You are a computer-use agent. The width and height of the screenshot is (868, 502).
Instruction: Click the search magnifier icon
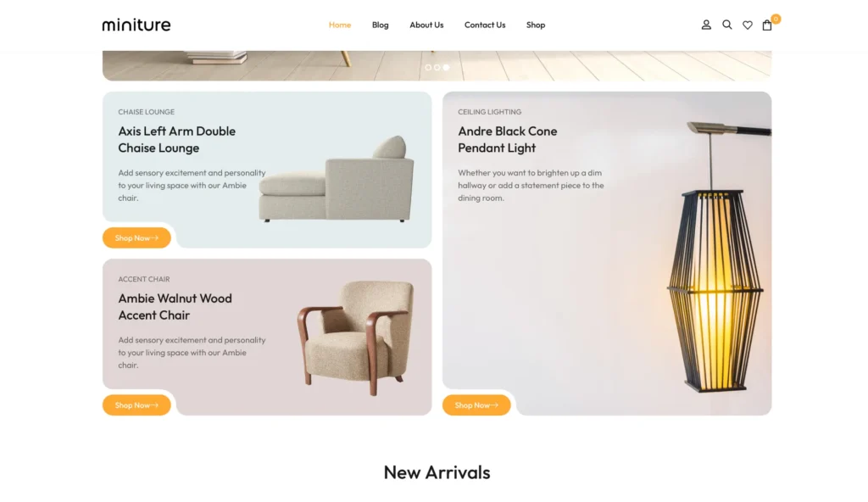[726, 25]
